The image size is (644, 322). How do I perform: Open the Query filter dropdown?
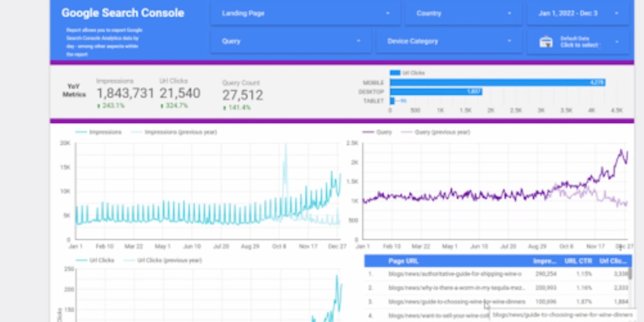[x=291, y=41]
